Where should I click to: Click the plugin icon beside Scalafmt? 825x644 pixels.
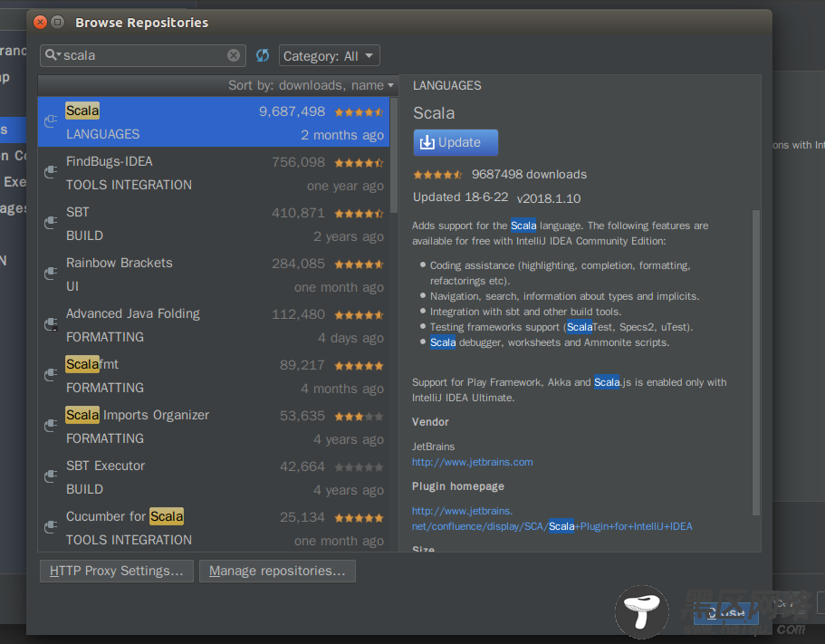coord(51,375)
